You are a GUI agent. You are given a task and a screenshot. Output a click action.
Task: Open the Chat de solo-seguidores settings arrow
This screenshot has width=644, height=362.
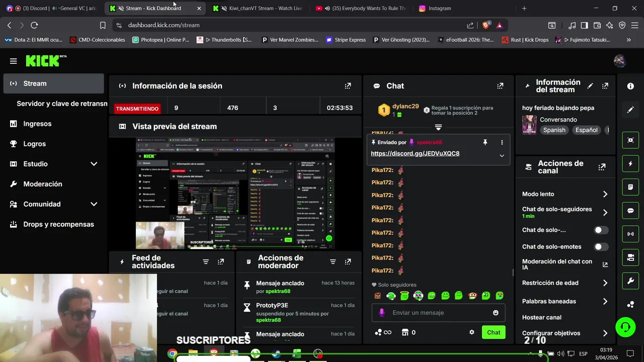click(x=605, y=213)
